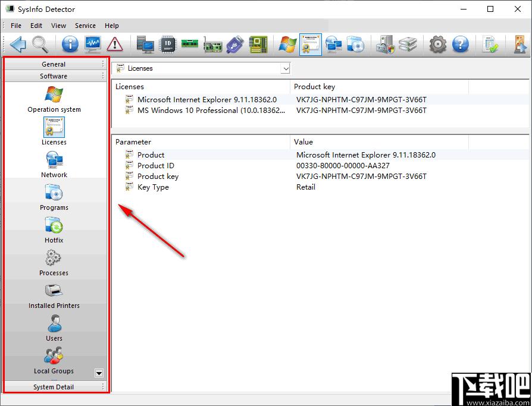Collapse the Software sidebar section
Viewport: 532px width, 406px height.
tap(55, 76)
